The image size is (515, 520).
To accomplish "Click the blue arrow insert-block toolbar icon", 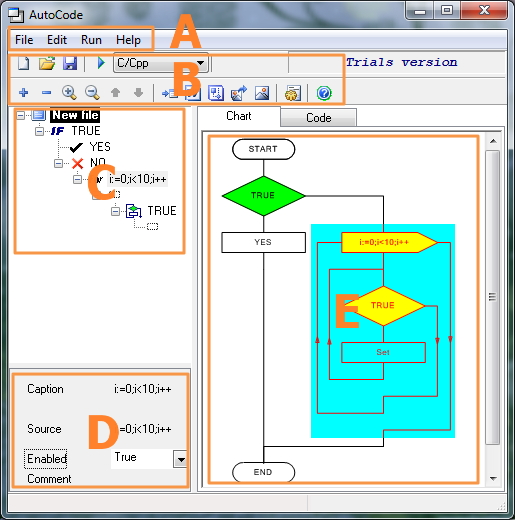I will [169, 93].
